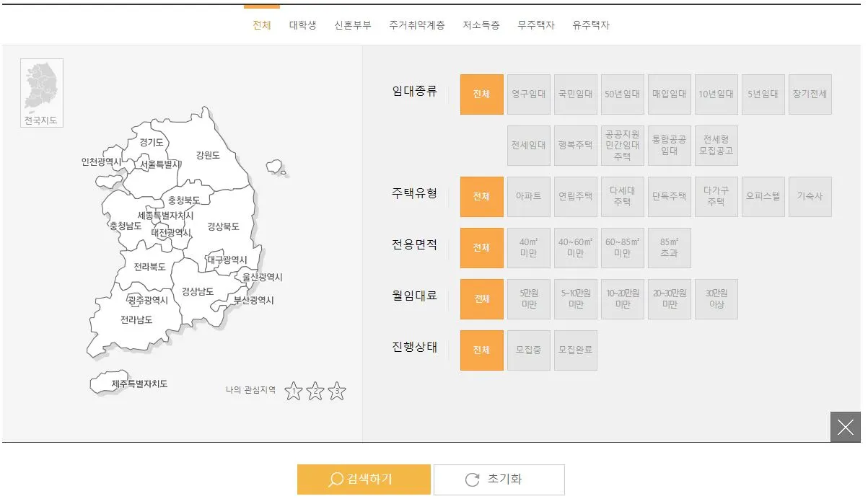The width and height of the screenshot is (868, 504).
Task: Mark favorite region star number 3
Action: pos(336,392)
